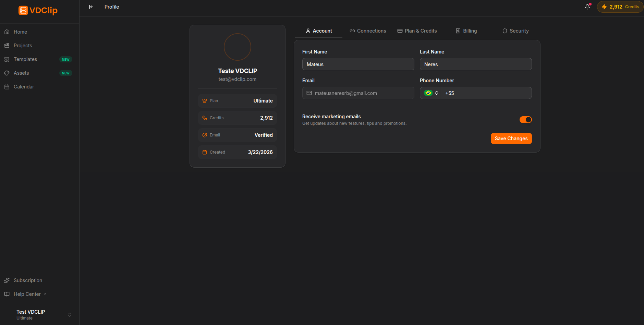The height and width of the screenshot is (325, 644).
Task: Switch to the Connections tab
Action: (368, 31)
